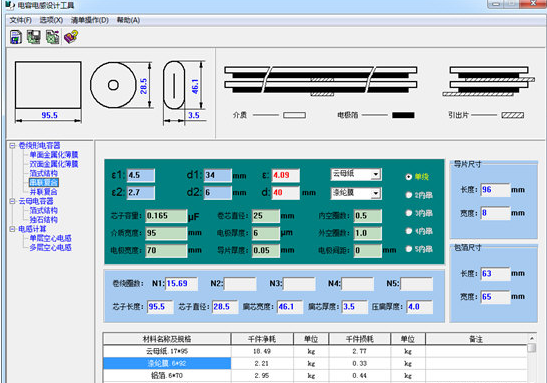Click the second toolbar icon with floppy disk
Screen dimensions: 547x383
pyautogui.click(x=34, y=37)
